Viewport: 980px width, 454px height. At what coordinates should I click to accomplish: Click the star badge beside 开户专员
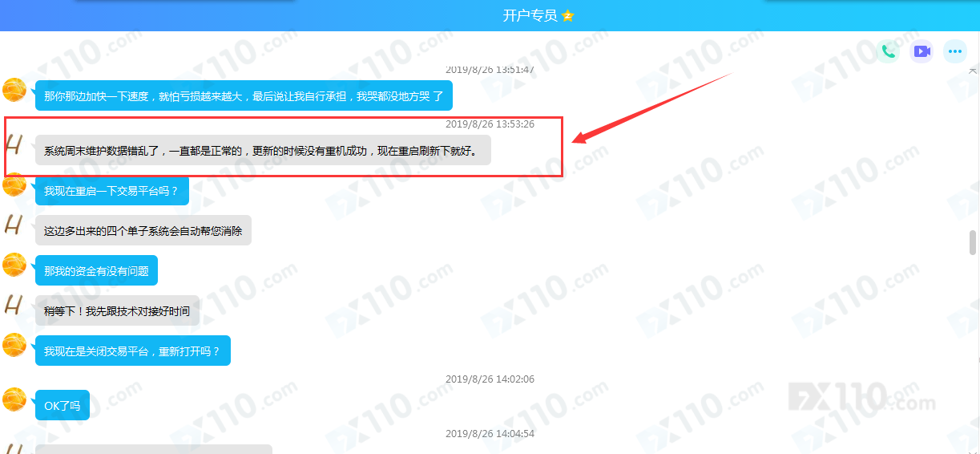pyautogui.click(x=567, y=16)
